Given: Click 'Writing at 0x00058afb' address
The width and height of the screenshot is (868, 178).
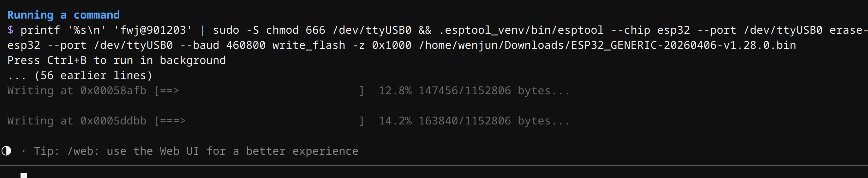Looking at the screenshot, I should (x=77, y=91).
